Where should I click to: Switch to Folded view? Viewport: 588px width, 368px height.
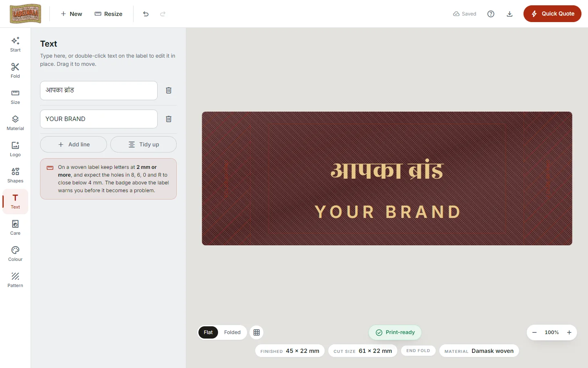[232, 332]
